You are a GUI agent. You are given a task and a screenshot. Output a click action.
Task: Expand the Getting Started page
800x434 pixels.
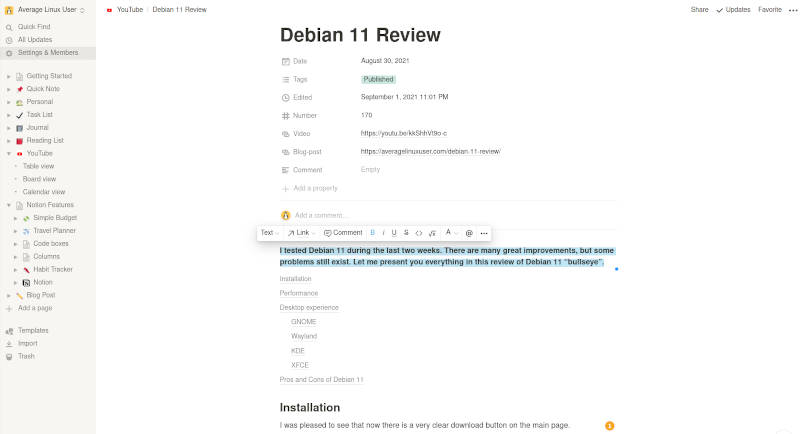point(9,76)
